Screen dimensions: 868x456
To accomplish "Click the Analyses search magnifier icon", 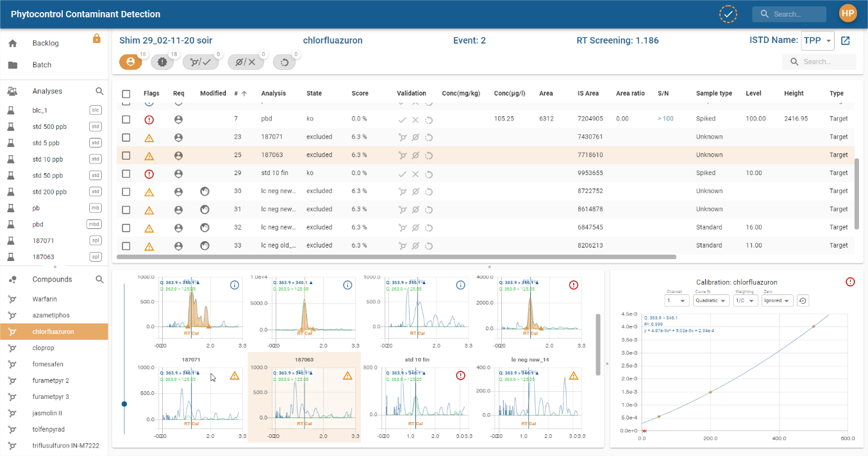I will click(99, 91).
